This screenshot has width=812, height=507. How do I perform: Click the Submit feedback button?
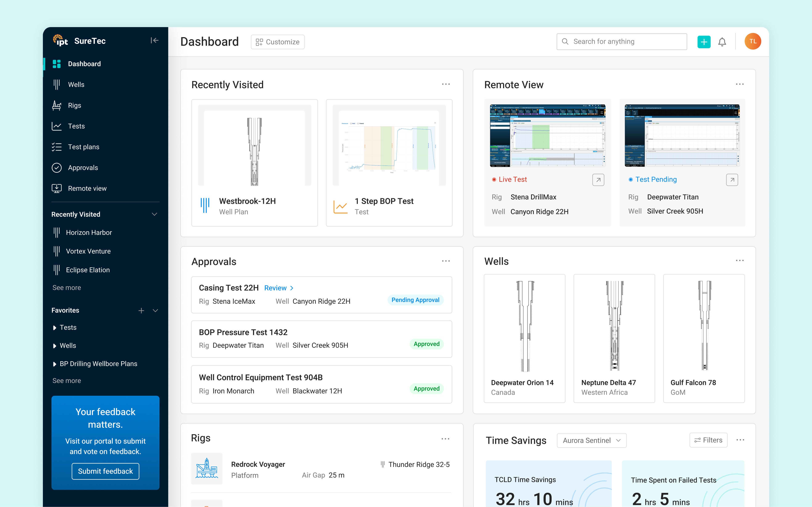[x=105, y=471]
